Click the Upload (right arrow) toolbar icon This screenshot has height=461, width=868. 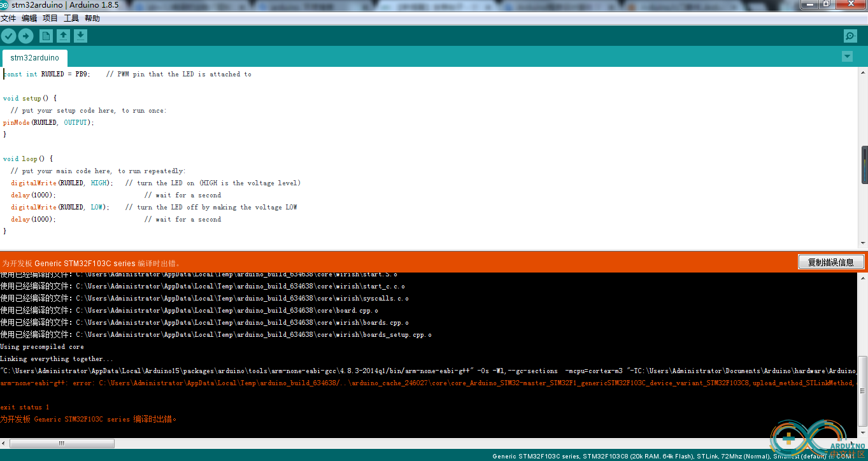click(25, 36)
